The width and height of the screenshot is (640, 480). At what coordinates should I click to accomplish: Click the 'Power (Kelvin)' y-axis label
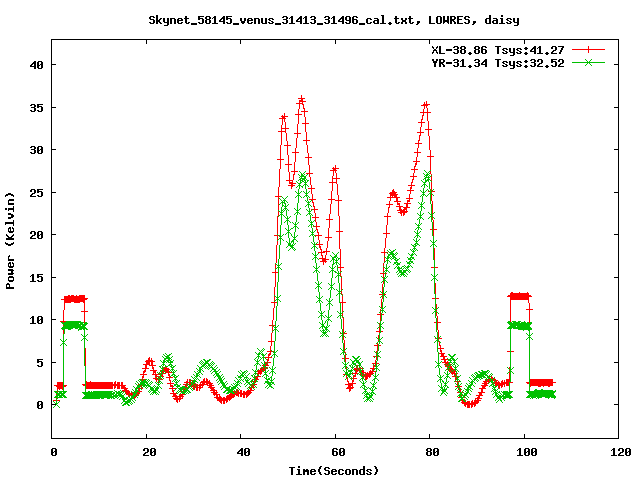tap(10, 241)
